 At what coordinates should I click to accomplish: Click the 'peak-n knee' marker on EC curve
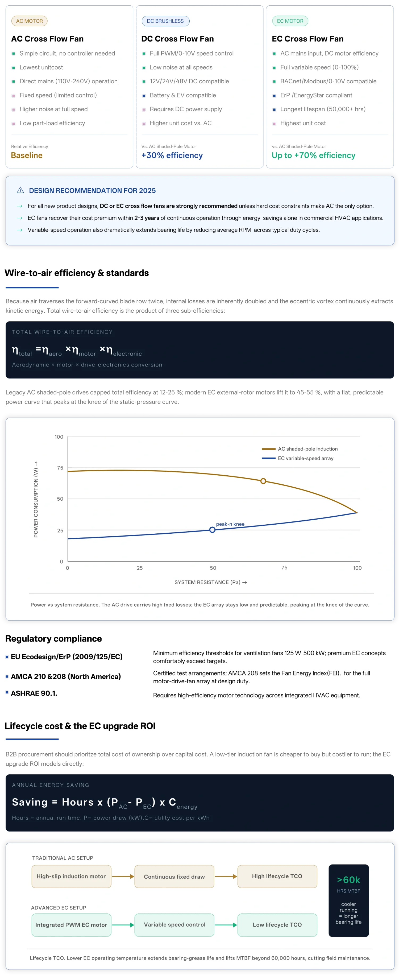coord(213,530)
